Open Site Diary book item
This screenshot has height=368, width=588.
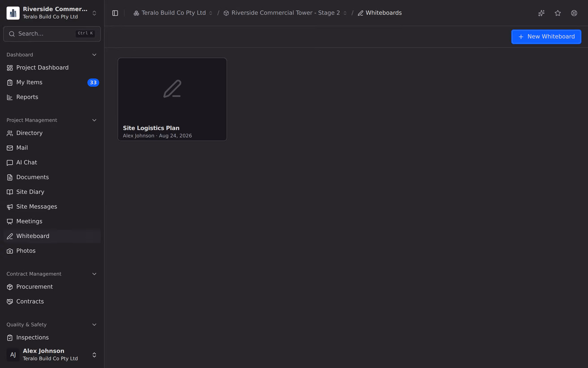click(52, 192)
